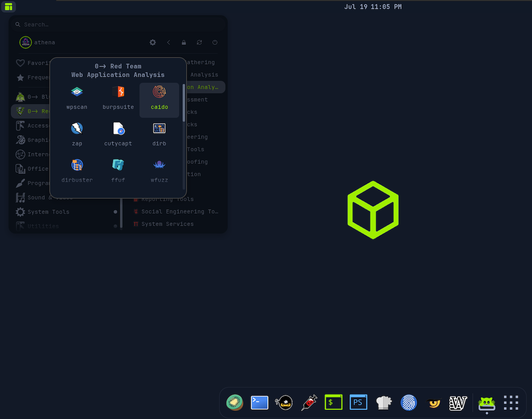Open Social Engineering Tools menu item
Viewport: 532px width, 419px height.
point(178,212)
